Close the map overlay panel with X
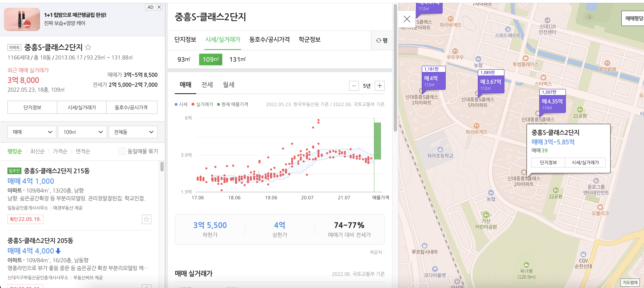This screenshot has width=644, height=288. pyautogui.click(x=407, y=19)
